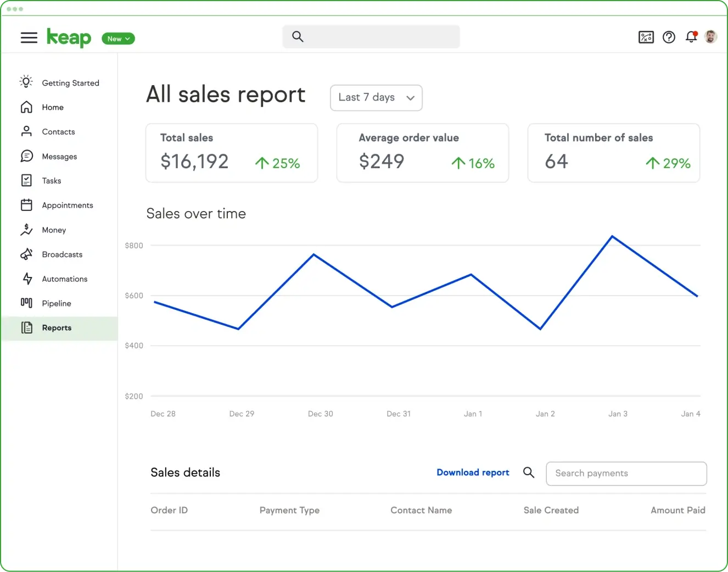Viewport: 728px width, 572px height.
Task: Navigate to Pipeline in sidebar
Action: point(57,303)
